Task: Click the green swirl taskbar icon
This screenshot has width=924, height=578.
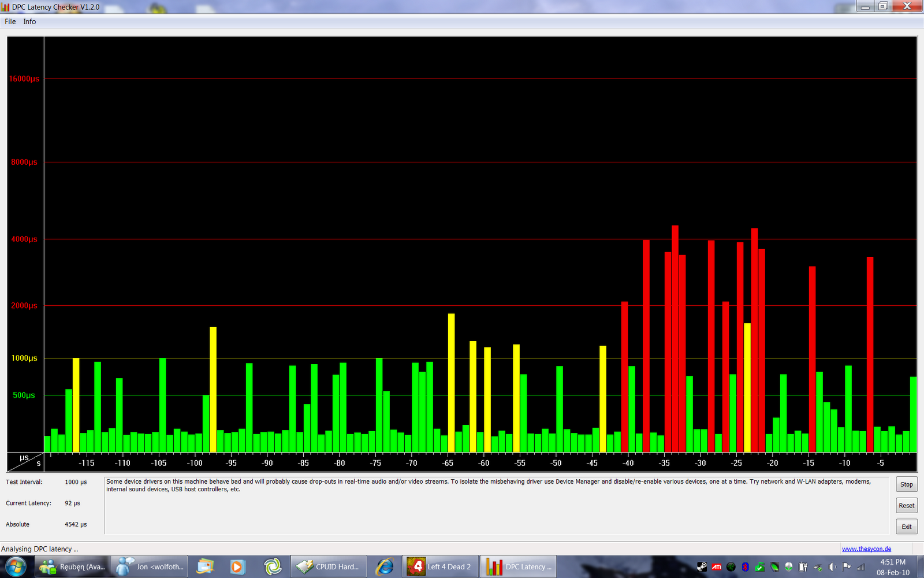Action: click(272, 567)
